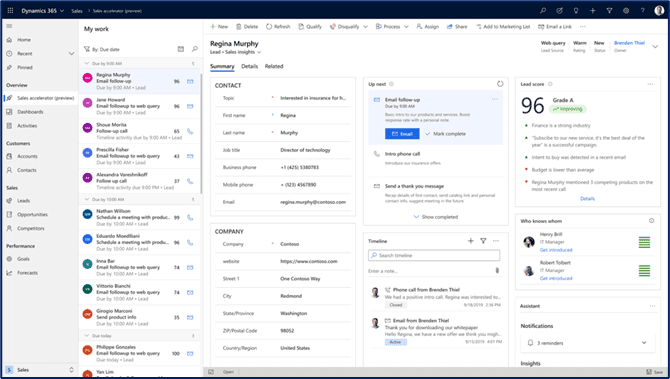This screenshot has width=670, height=379.
Task: Open the Giorgio Marconi work item
Action: point(139,317)
